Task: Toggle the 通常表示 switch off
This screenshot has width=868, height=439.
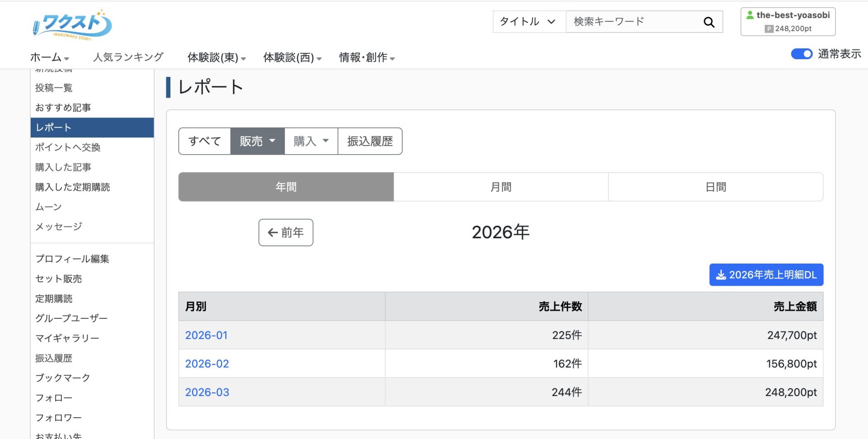Action: point(801,54)
